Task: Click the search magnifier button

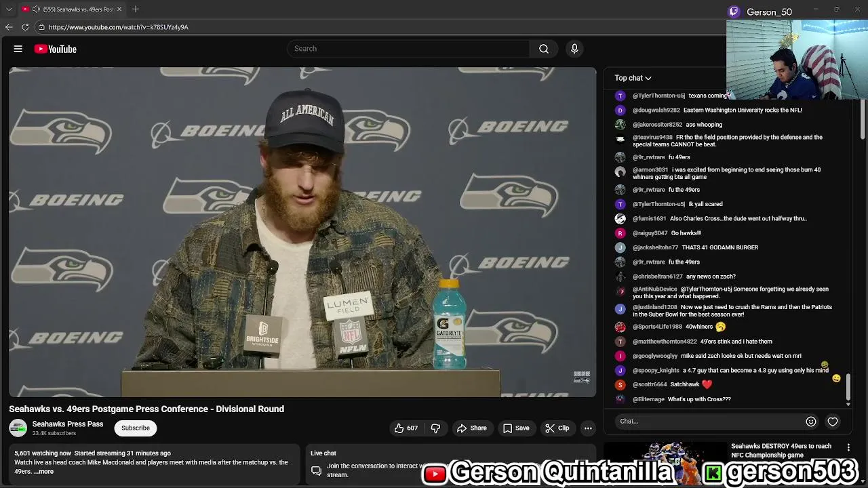Action: [x=544, y=49]
